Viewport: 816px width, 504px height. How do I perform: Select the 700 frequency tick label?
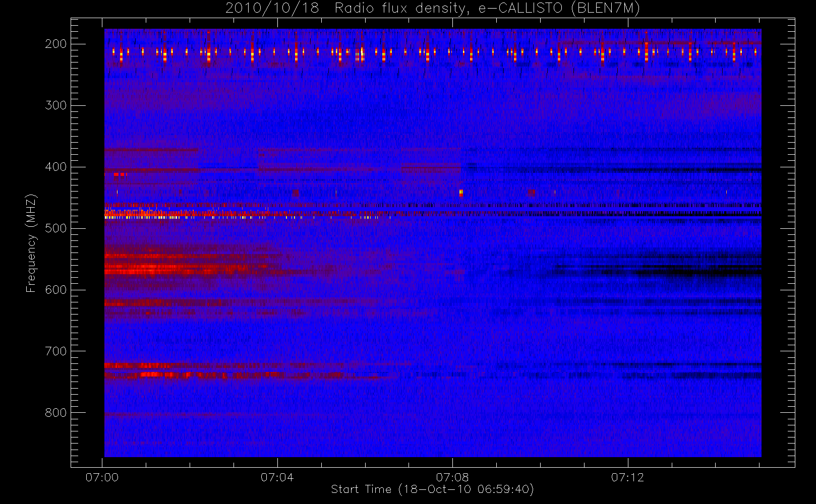click(x=55, y=351)
